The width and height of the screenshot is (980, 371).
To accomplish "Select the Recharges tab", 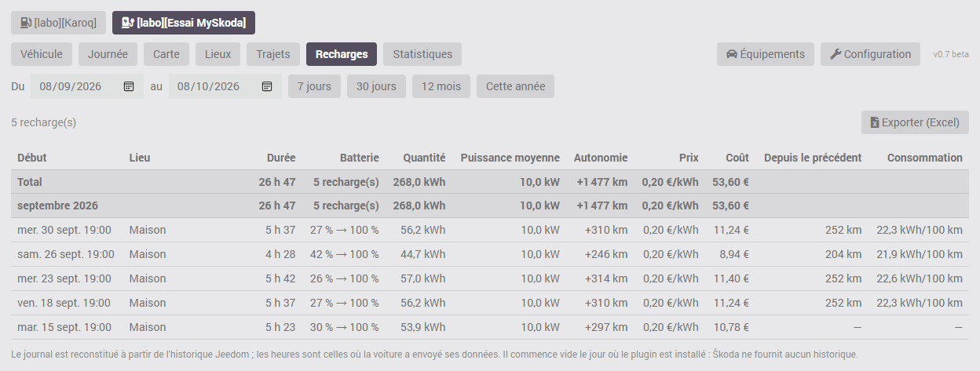I will click(342, 54).
